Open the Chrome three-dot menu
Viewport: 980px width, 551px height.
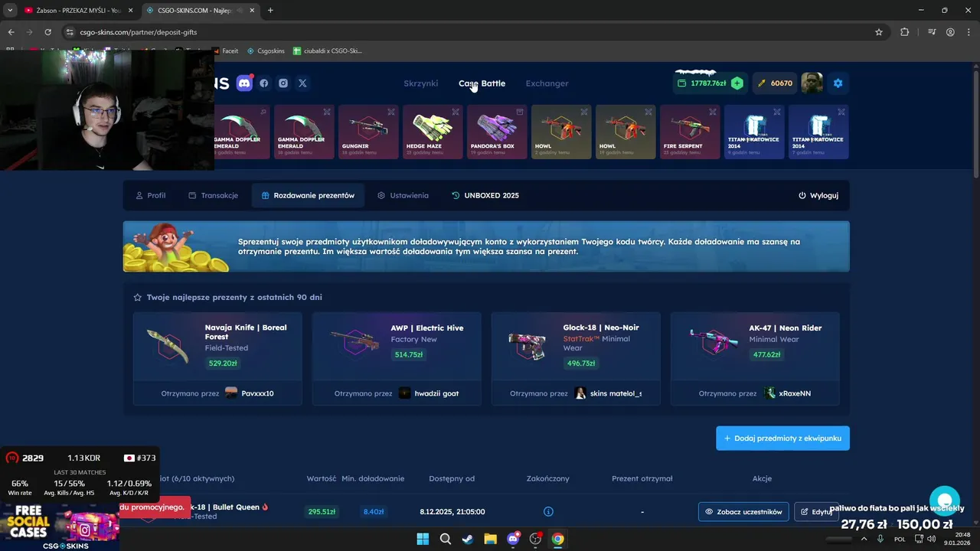tap(969, 32)
